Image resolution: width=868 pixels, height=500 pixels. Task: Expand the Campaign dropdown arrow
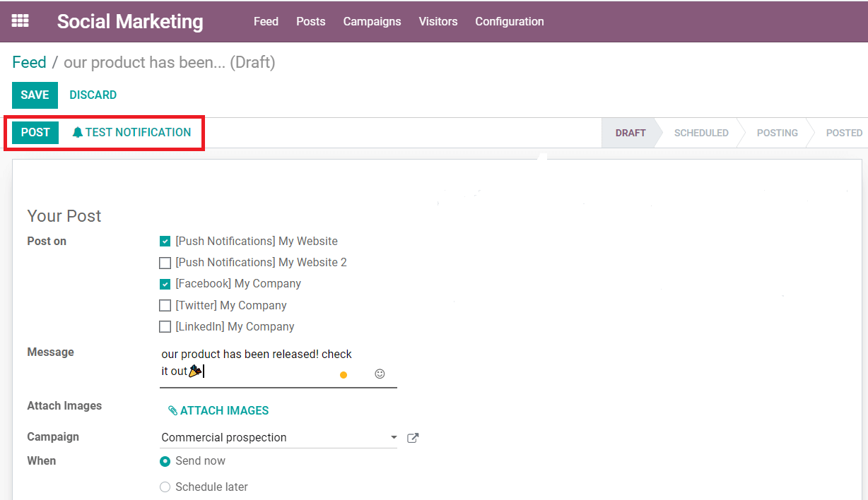(394, 438)
